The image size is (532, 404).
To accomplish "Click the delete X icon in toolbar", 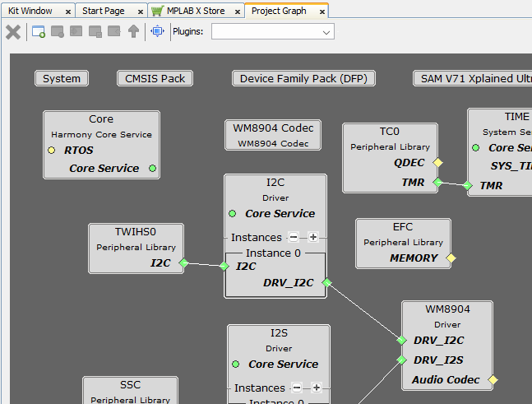I will 13,32.
